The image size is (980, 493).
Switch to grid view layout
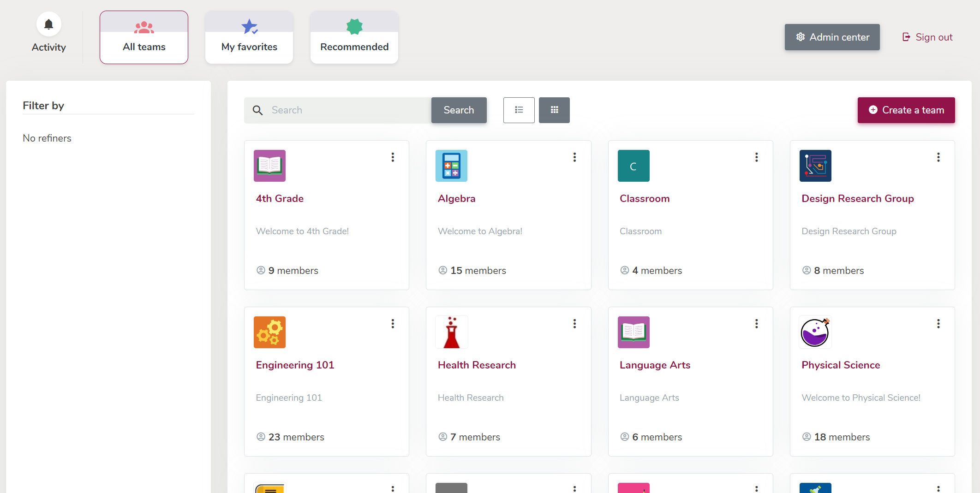(554, 110)
